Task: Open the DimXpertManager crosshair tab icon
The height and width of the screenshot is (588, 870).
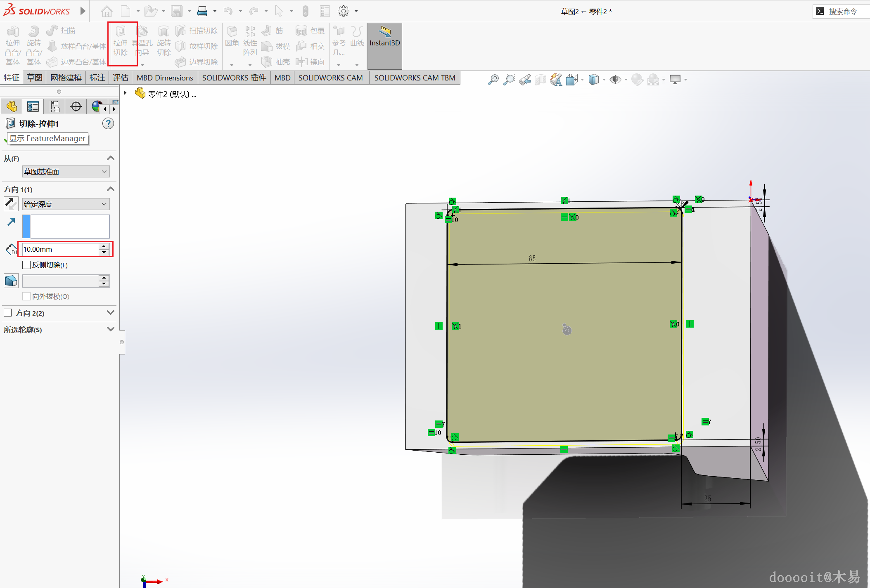Action: click(76, 107)
